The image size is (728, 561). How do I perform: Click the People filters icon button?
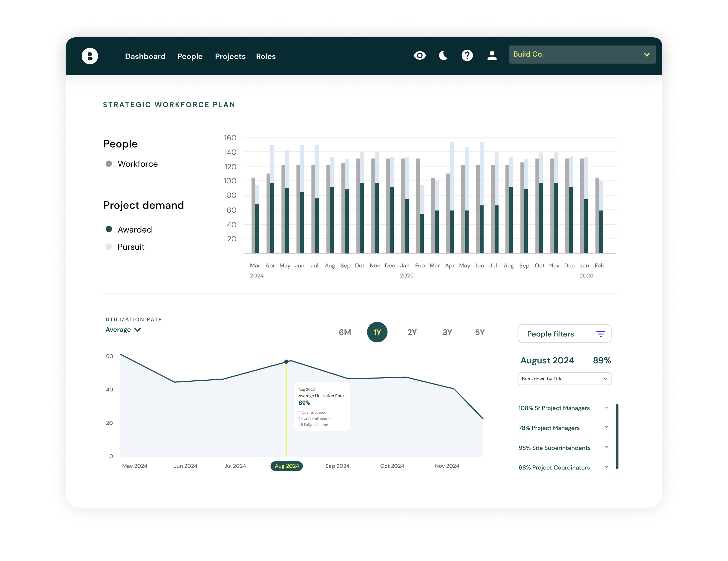click(600, 334)
